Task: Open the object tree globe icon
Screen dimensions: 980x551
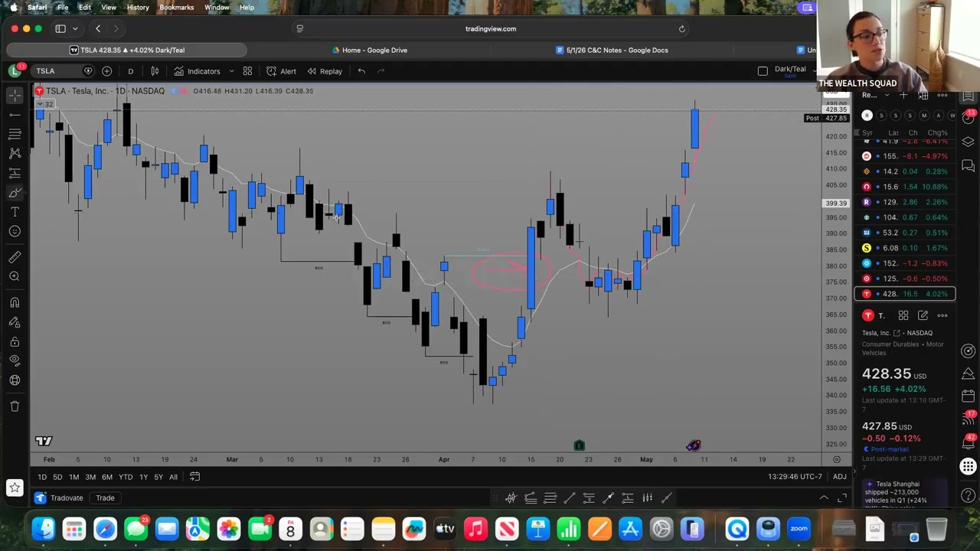Action: pyautogui.click(x=15, y=380)
